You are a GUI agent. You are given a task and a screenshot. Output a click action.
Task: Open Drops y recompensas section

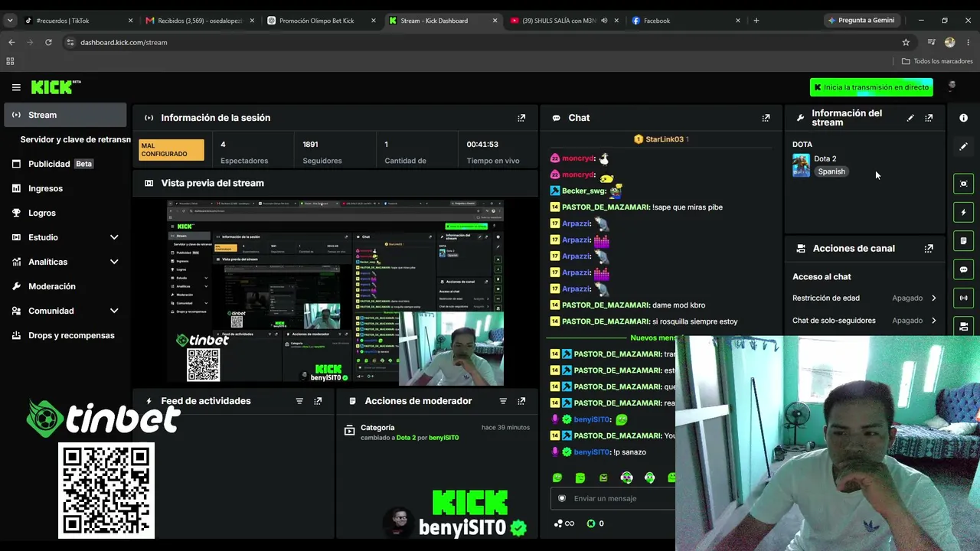(65, 335)
